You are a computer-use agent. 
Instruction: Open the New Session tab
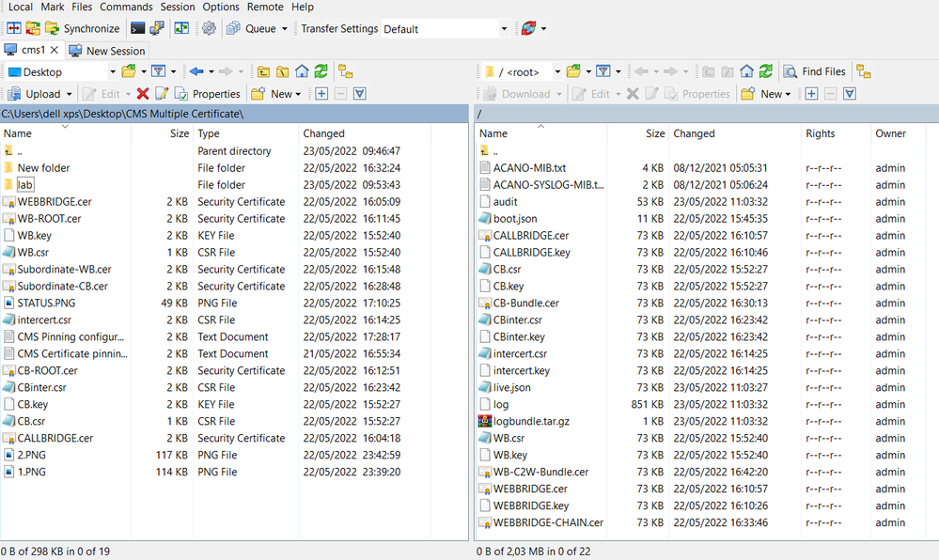tap(106, 51)
